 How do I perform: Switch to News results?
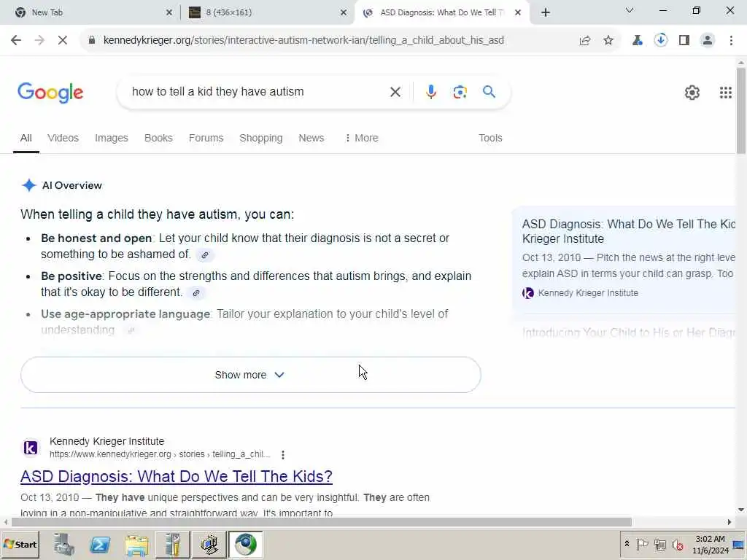pyautogui.click(x=311, y=138)
